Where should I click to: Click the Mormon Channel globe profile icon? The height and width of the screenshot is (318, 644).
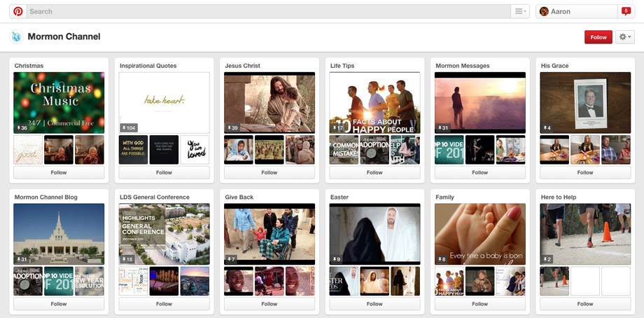[16, 37]
